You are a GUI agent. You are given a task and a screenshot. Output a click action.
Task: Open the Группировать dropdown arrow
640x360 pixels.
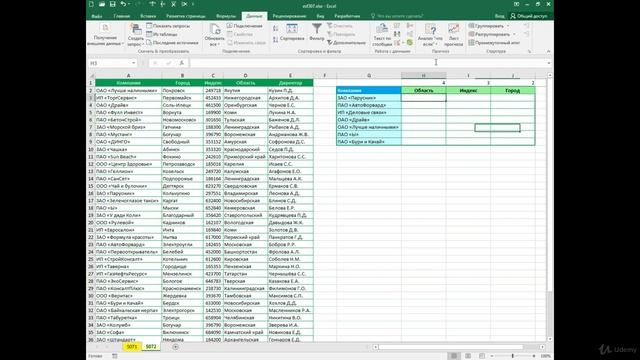[508, 26]
